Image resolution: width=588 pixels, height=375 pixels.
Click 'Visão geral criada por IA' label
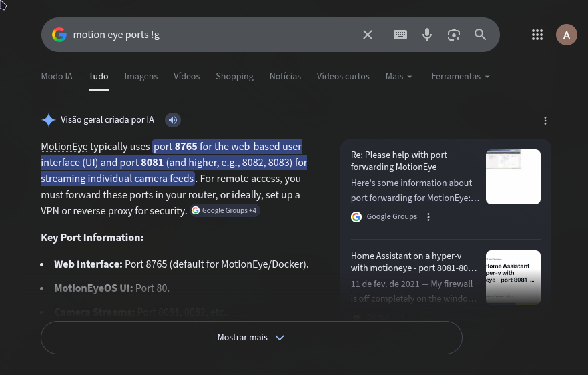pos(107,120)
